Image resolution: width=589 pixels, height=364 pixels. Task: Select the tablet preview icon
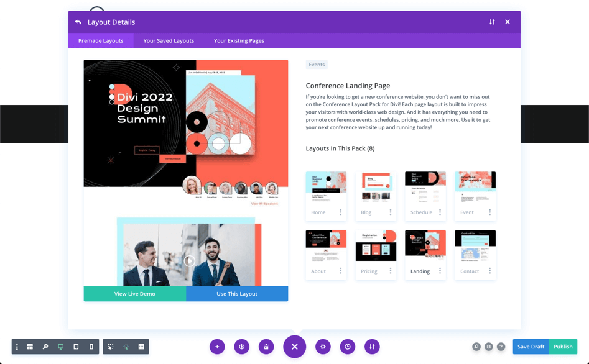tap(76, 347)
